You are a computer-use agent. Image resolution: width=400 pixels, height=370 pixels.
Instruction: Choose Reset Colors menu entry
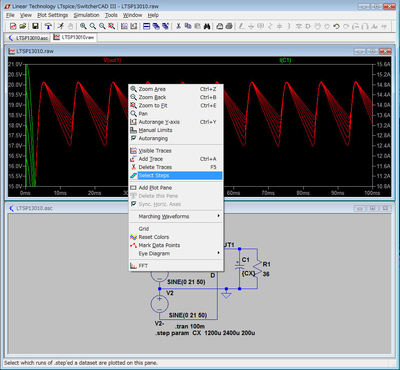(x=176, y=237)
